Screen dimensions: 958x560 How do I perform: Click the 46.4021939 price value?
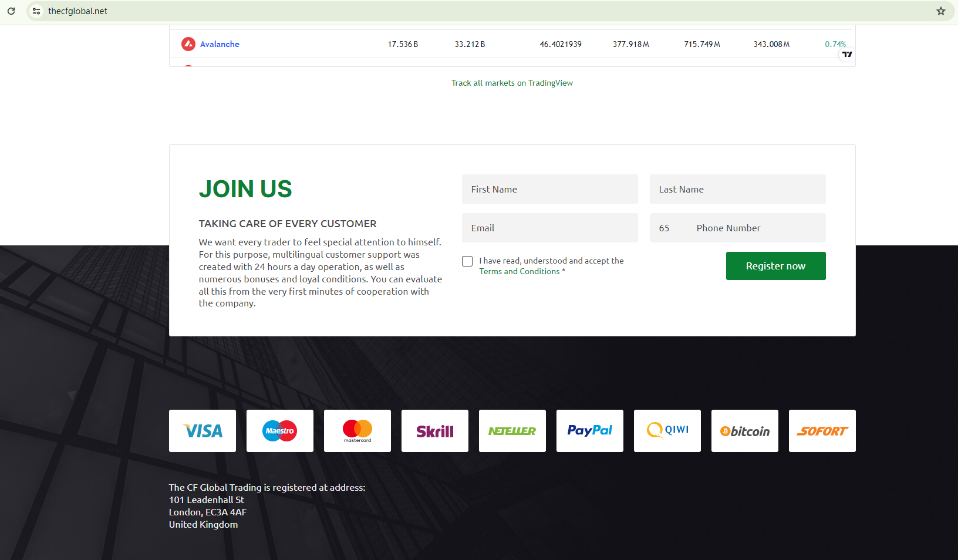(561, 44)
